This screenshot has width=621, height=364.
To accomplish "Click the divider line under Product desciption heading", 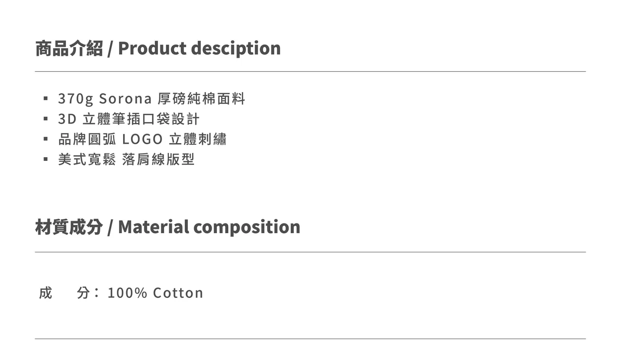I will pyautogui.click(x=310, y=71).
